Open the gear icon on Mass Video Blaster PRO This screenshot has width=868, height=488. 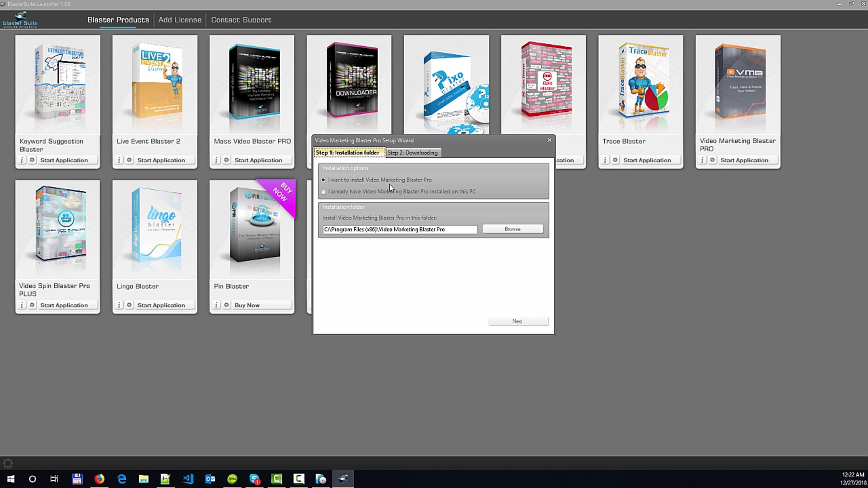(x=227, y=160)
